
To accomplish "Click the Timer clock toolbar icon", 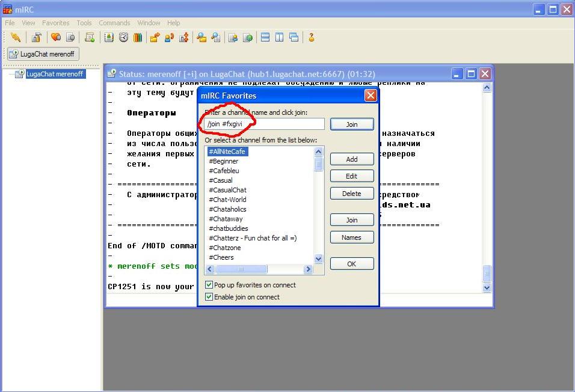I will (123, 37).
